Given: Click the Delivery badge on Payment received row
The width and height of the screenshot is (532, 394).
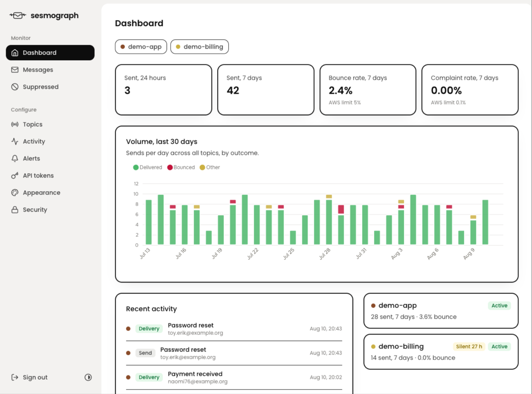Looking at the screenshot, I should tap(149, 378).
